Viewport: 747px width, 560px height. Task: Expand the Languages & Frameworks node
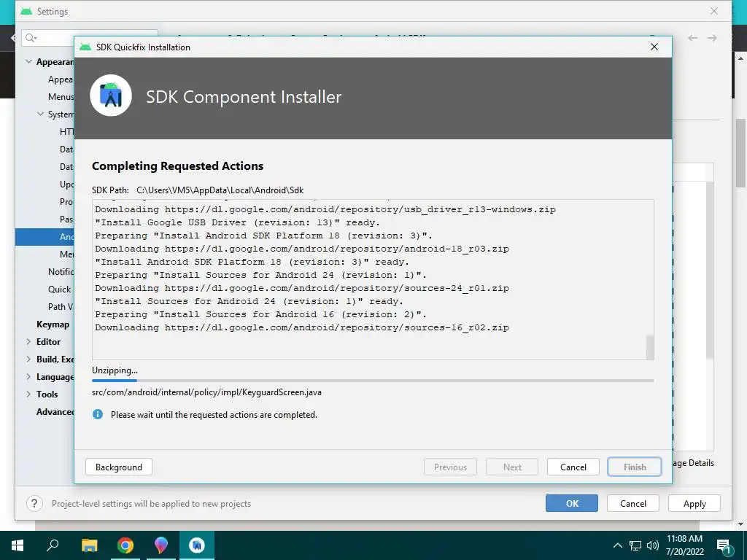coord(28,377)
